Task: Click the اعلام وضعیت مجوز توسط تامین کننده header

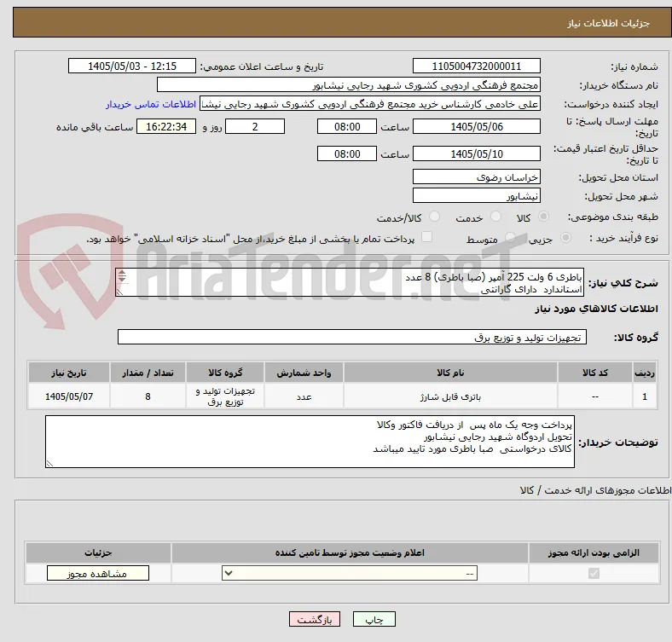Action: 350,552
